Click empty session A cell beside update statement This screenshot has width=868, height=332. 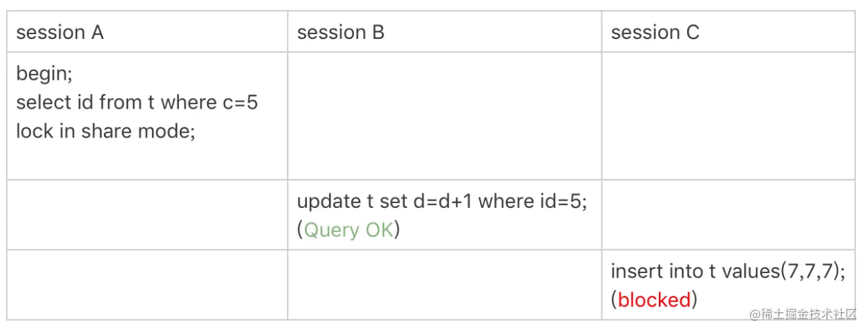coord(147,215)
